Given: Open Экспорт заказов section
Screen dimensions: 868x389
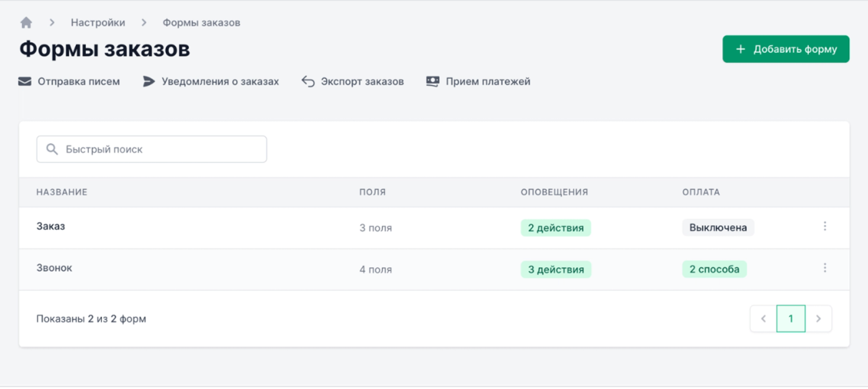Looking at the screenshot, I should pyautogui.click(x=362, y=82).
